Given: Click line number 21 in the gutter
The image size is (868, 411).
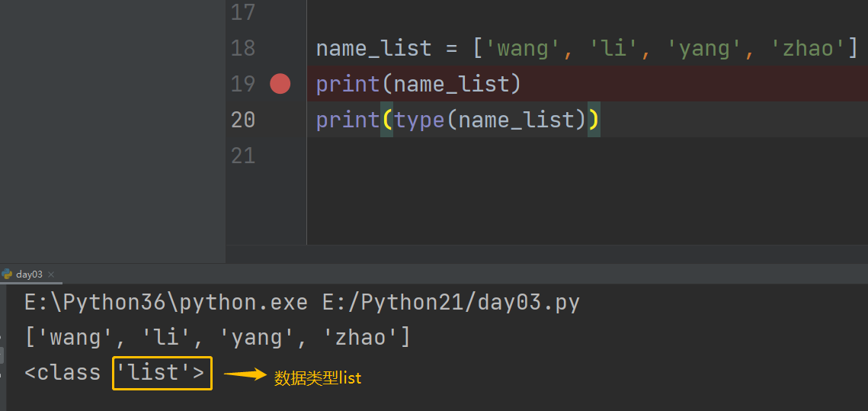Looking at the screenshot, I should pos(243,156).
